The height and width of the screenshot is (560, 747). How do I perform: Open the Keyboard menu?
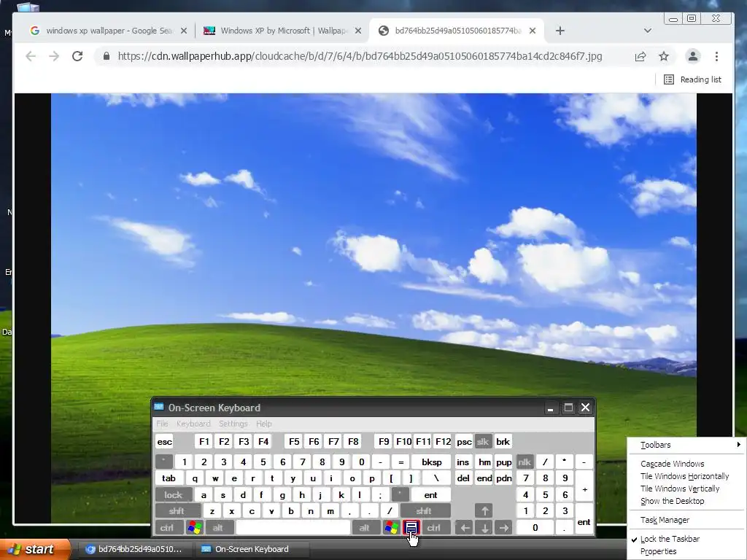coord(193,424)
